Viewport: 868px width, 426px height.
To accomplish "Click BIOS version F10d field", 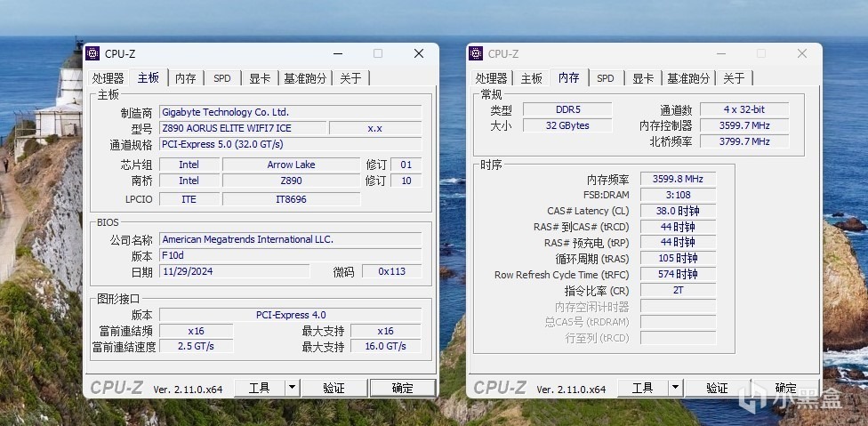I will pos(291,255).
